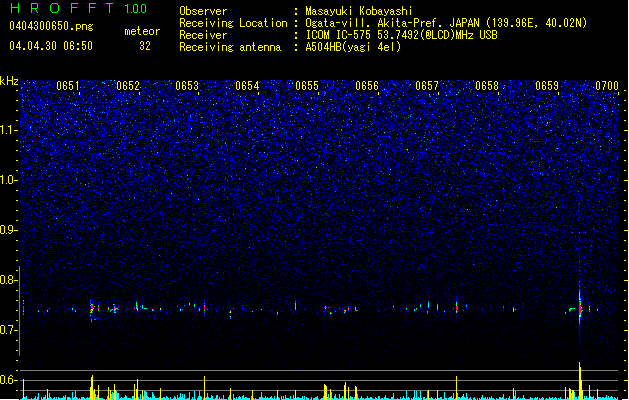Image resolution: width=629 pixels, height=400 pixels.
Task: Click the tallest yellow power spike near 0700
Action: coord(580,380)
